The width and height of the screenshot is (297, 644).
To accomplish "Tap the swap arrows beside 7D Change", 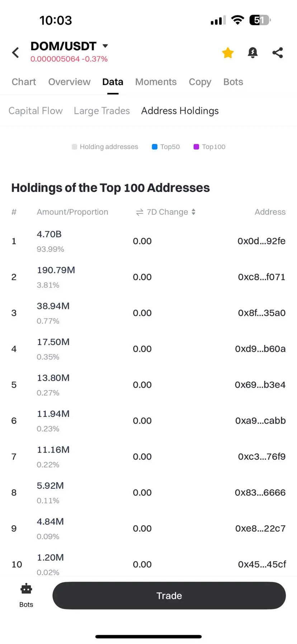I will pyautogui.click(x=140, y=212).
